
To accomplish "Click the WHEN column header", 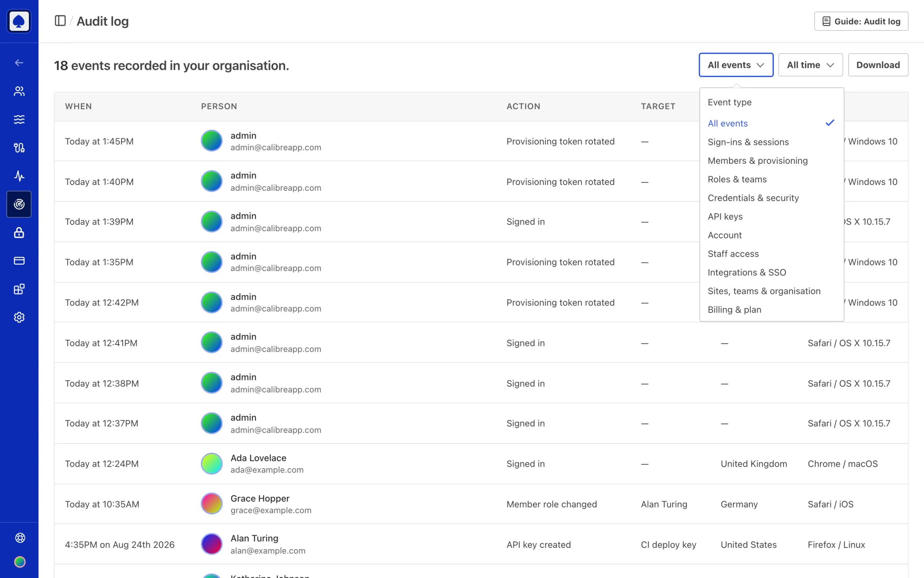I will [x=78, y=106].
